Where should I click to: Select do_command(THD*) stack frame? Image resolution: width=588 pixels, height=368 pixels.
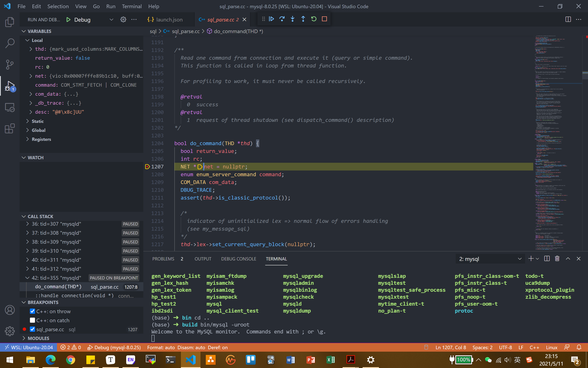coord(81,287)
